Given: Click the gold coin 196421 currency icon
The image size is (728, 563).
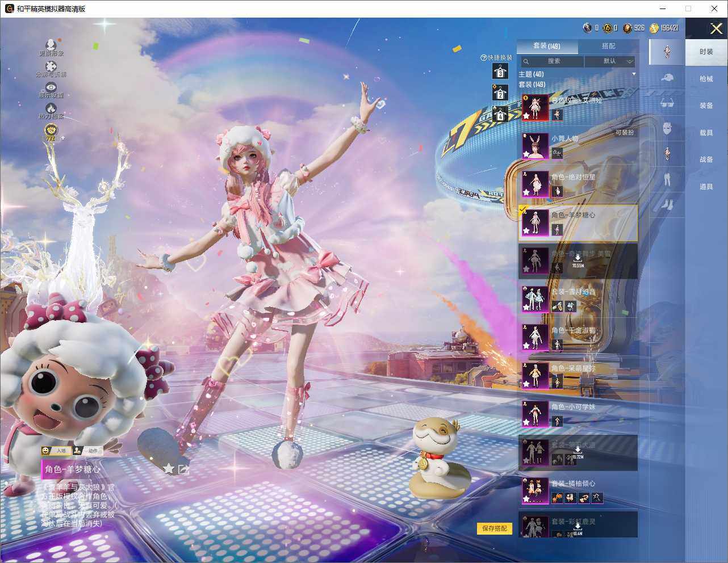Looking at the screenshot, I should coord(654,28).
